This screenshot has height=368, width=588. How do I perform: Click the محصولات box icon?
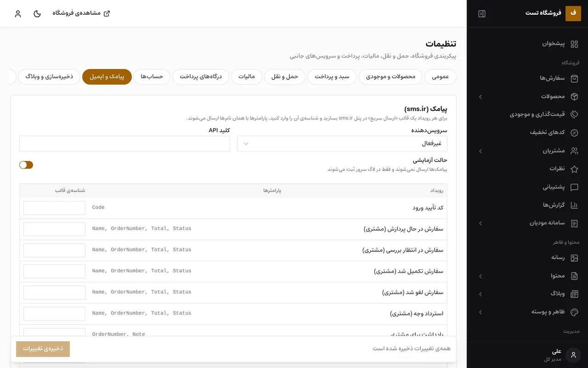tap(574, 97)
